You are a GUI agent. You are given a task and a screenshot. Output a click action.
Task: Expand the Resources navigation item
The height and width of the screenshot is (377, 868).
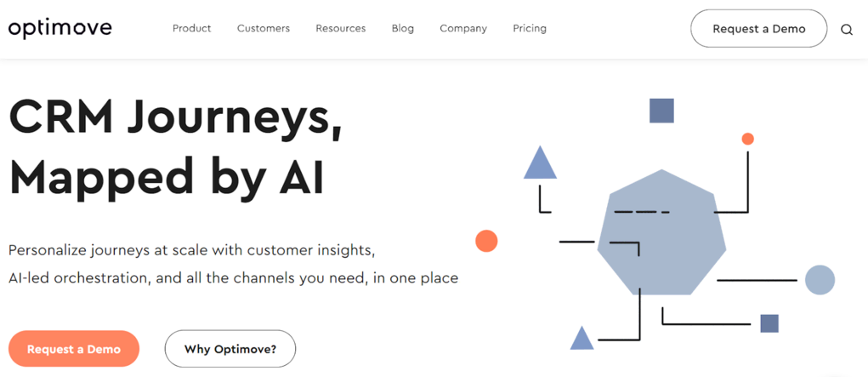tap(340, 28)
